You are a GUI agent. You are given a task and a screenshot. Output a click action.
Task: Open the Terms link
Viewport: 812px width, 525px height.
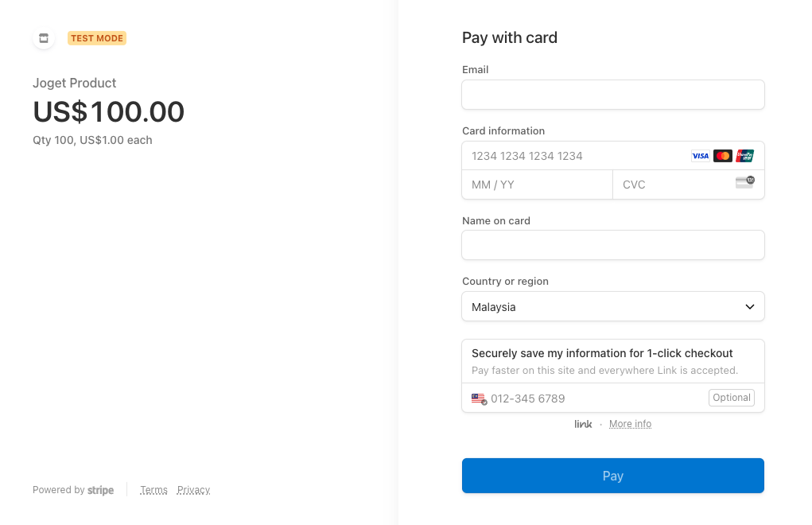click(x=153, y=490)
